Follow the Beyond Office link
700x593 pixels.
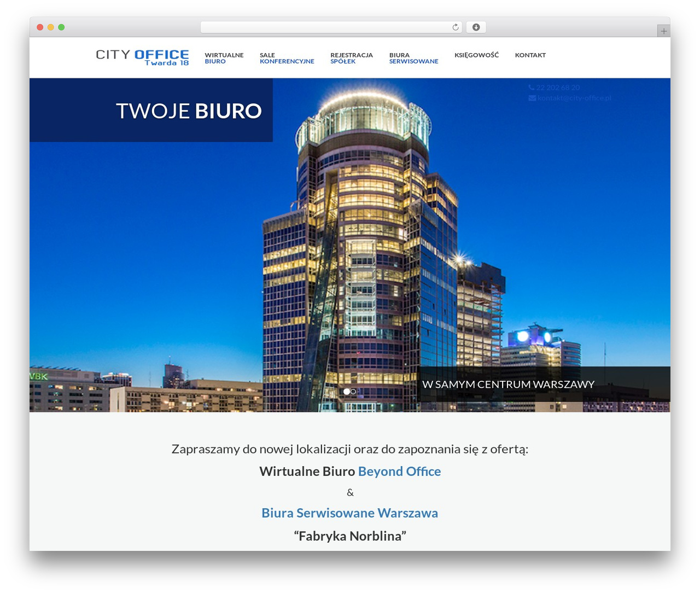(x=399, y=471)
